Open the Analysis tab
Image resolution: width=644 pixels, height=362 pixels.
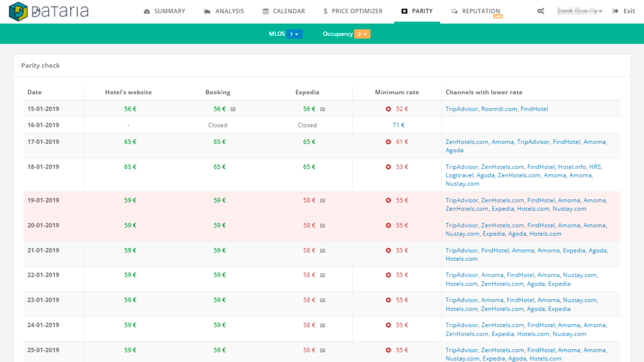(x=224, y=11)
